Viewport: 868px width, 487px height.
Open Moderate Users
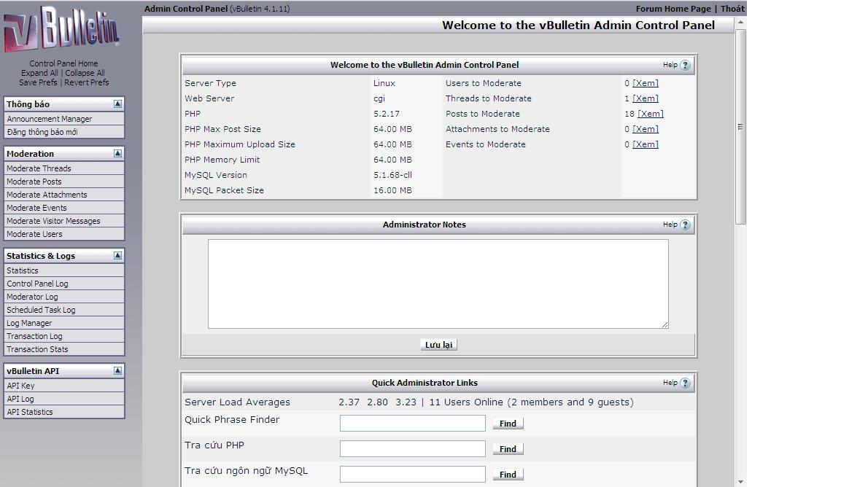tap(63, 234)
